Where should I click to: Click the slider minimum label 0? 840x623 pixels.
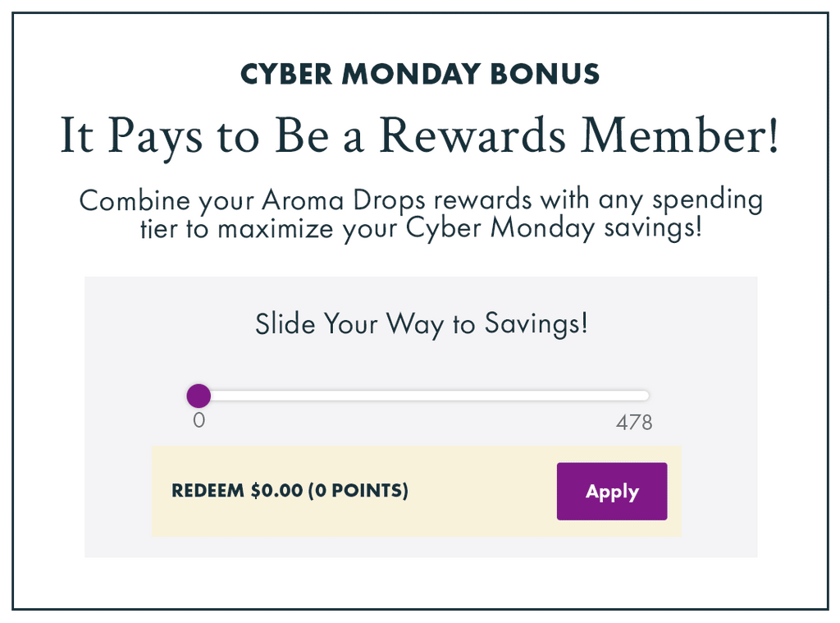[199, 421]
